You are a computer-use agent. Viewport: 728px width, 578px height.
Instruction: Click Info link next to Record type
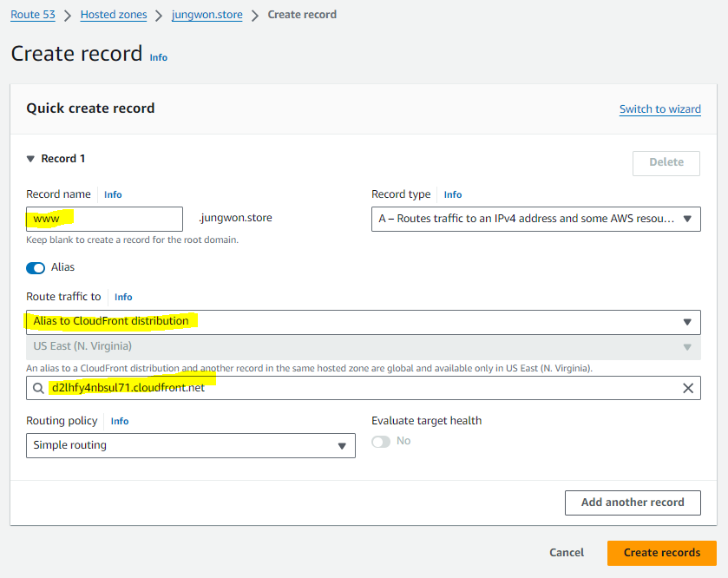click(453, 194)
